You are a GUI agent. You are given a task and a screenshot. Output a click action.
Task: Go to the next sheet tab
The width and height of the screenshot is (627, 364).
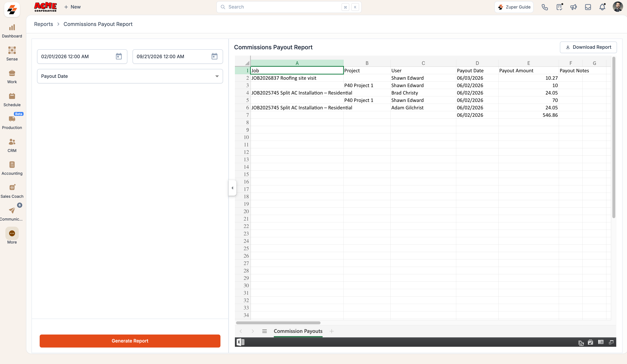pos(253,331)
